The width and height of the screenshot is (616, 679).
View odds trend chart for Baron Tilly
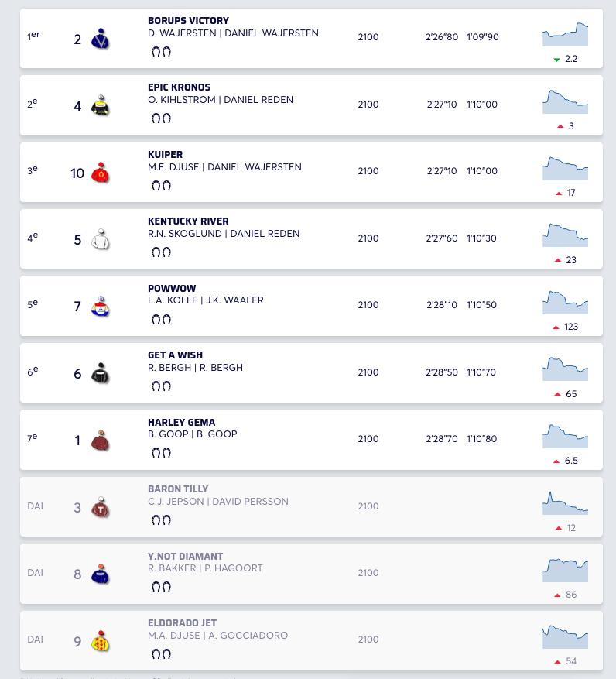click(x=566, y=502)
